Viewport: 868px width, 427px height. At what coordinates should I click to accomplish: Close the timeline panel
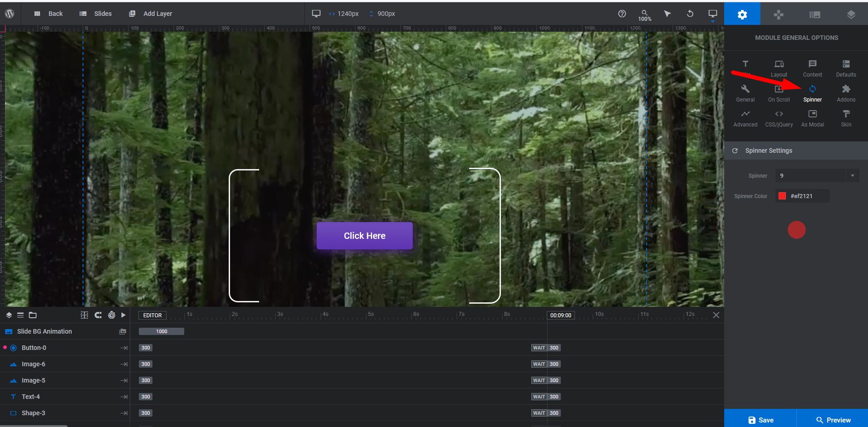716,315
